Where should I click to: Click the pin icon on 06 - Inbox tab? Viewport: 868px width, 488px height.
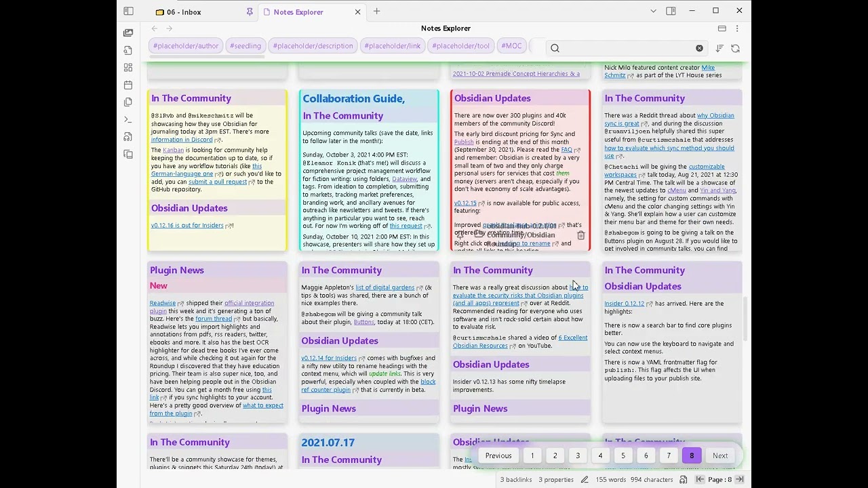[x=250, y=12]
